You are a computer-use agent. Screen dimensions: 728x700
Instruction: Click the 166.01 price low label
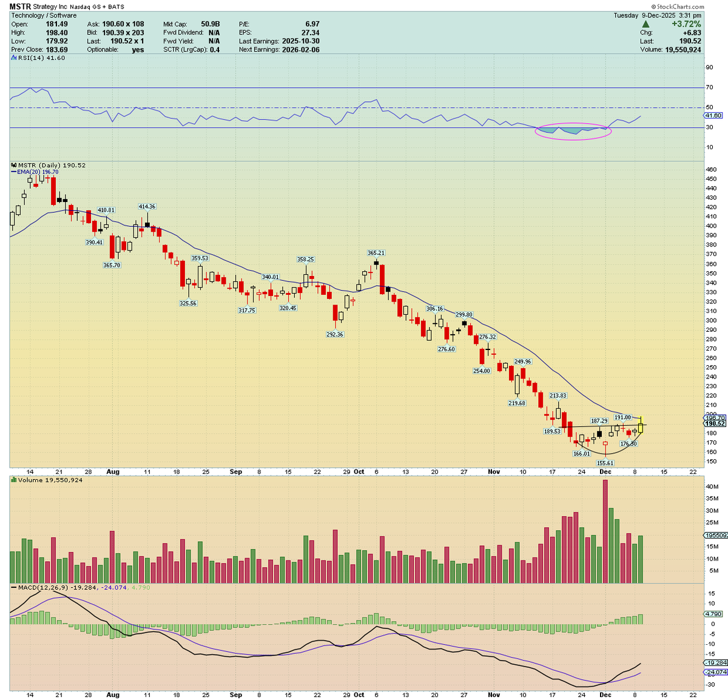[582, 454]
